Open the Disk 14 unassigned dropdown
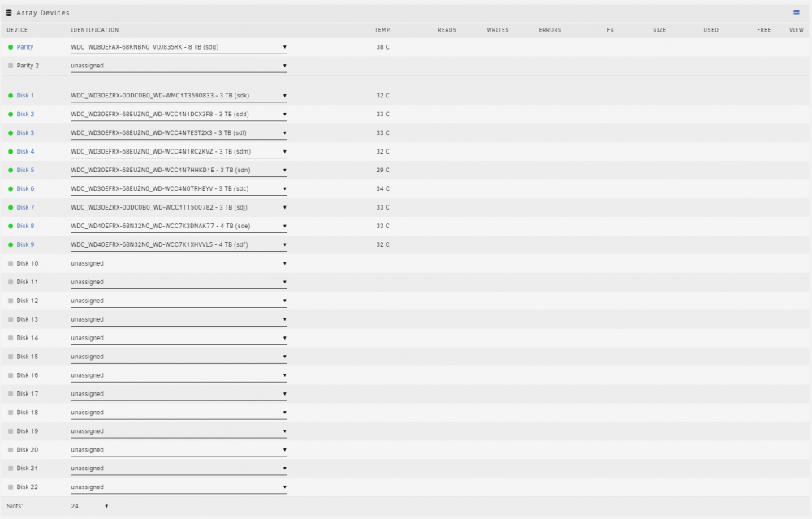 179,338
